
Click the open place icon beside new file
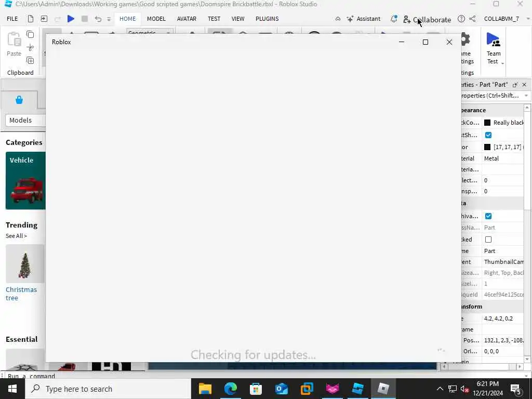pyautogui.click(x=44, y=19)
